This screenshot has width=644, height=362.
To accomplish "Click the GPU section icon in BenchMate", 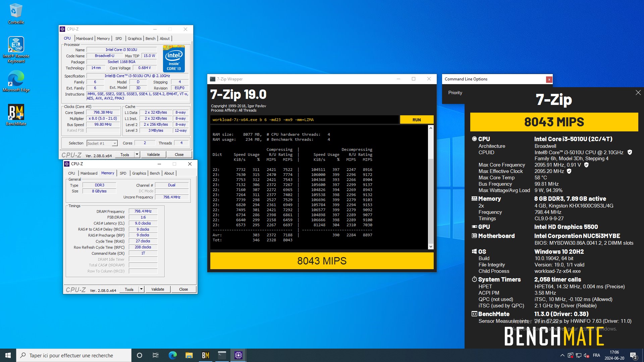I will tap(474, 227).
